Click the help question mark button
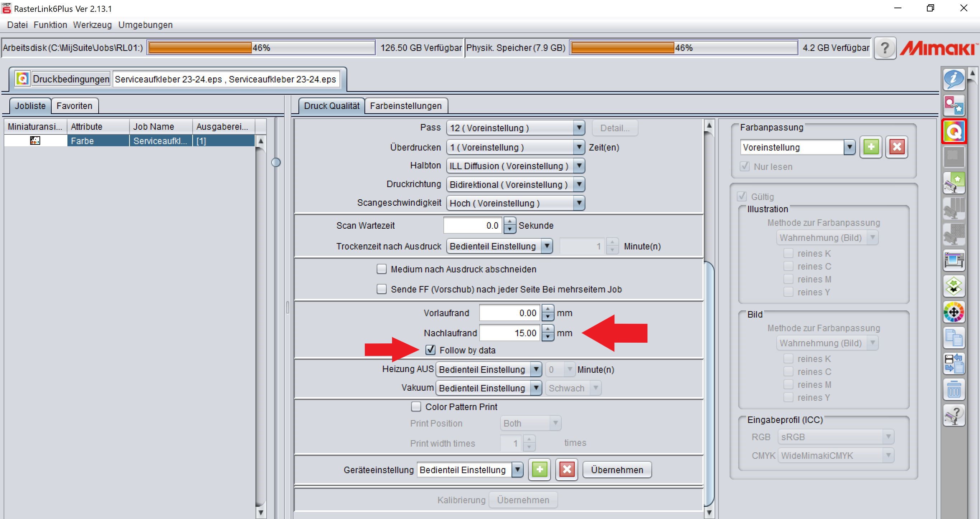The image size is (980, 519). click(885, 48)
